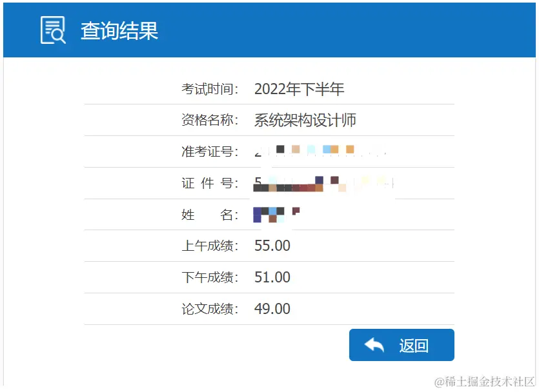This screenshot has width=539, height=392.
Task: Click the 上午成绩 label
Action: (x=210, y=246)
